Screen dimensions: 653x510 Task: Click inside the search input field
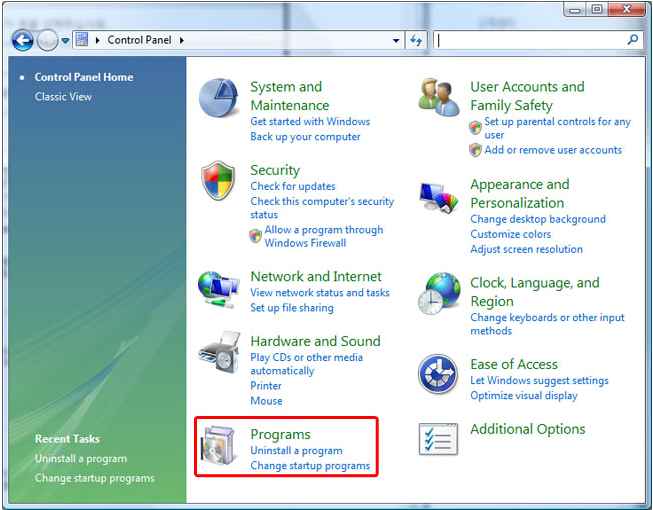(531, 40)
